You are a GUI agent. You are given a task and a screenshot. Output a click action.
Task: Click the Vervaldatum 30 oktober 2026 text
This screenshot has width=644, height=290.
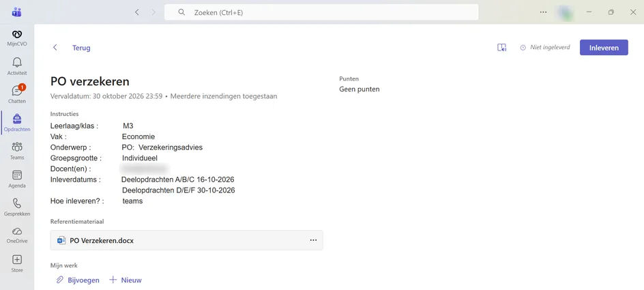click(106, 96)
